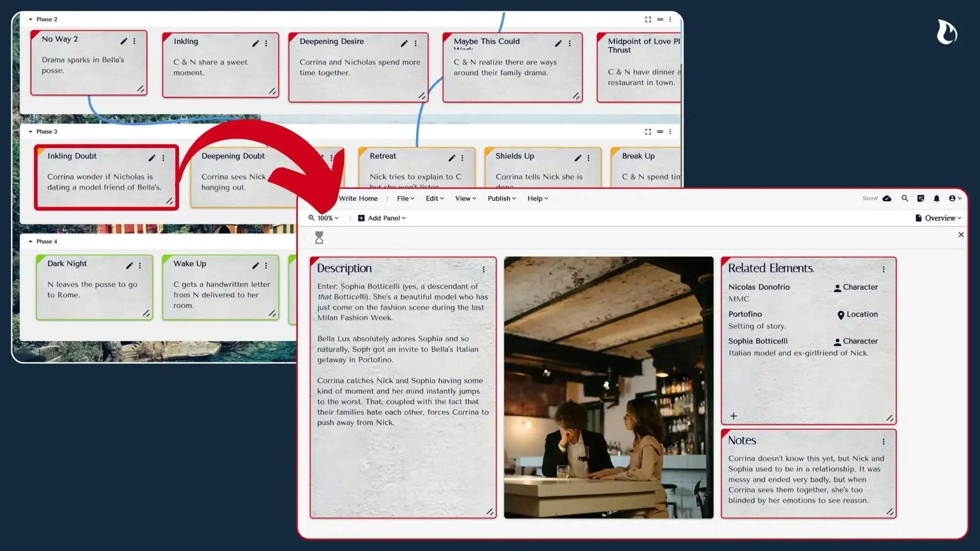980x551 pixels.
Task: Open the account profile dropdown
Action: tap(955, 198)
